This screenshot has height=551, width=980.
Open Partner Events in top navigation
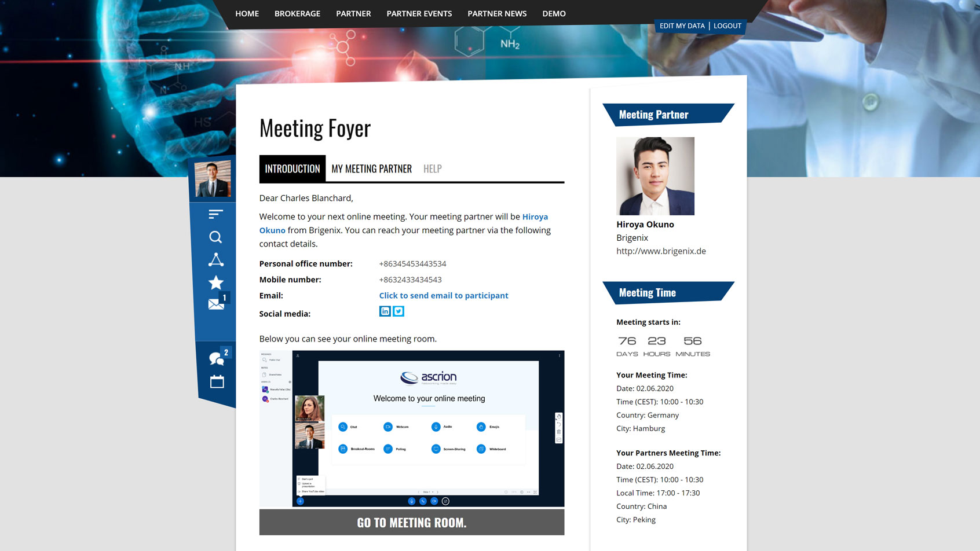point(419,13)
